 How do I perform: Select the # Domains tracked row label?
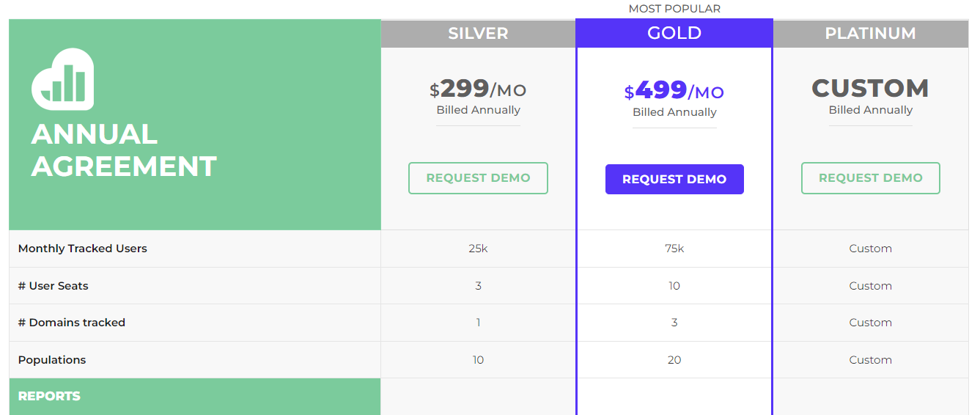pyautogui.click(x=72, y=323)
